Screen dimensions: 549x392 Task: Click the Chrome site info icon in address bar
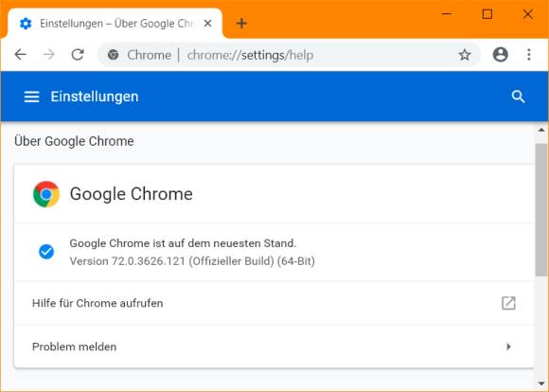(113, 55)
